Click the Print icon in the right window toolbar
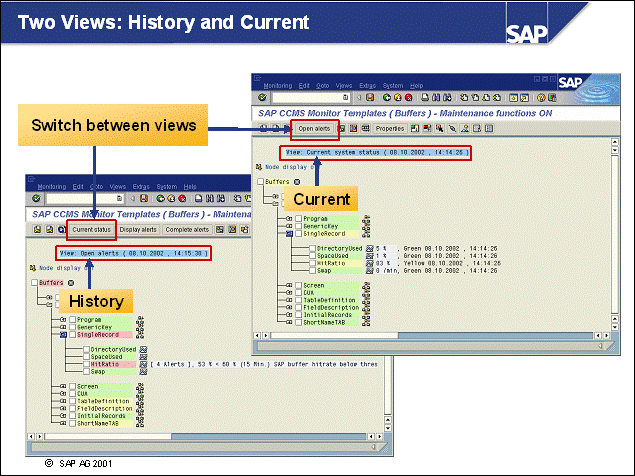635x476 pixels. [x=424, y=98]
